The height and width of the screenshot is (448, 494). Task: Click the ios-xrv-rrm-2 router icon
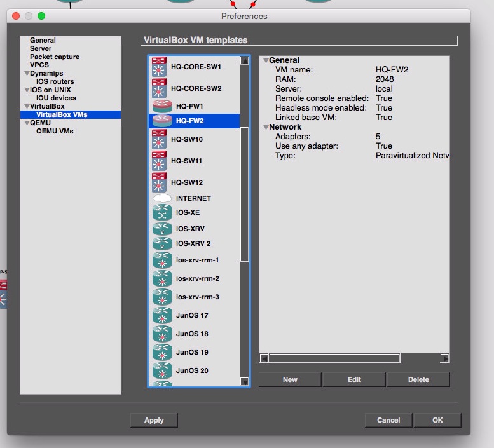pos(162,278)
